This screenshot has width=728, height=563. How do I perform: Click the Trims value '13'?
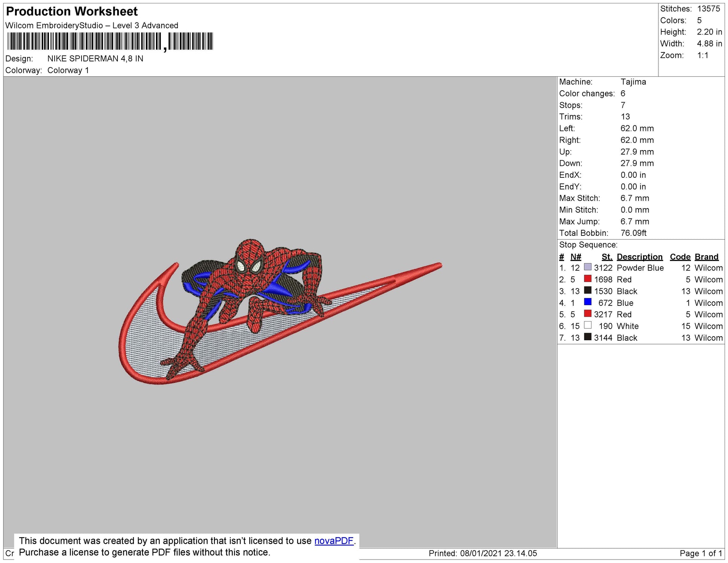point(625,117)
